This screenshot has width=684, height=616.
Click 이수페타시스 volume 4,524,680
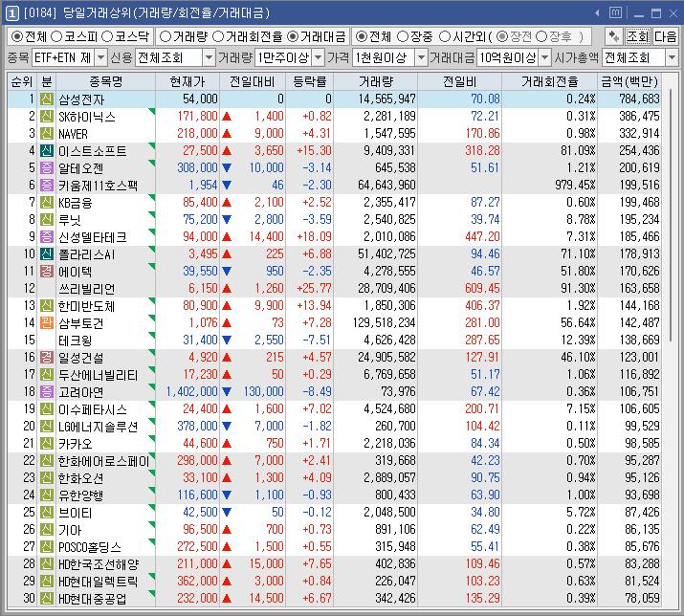(389, 408)
